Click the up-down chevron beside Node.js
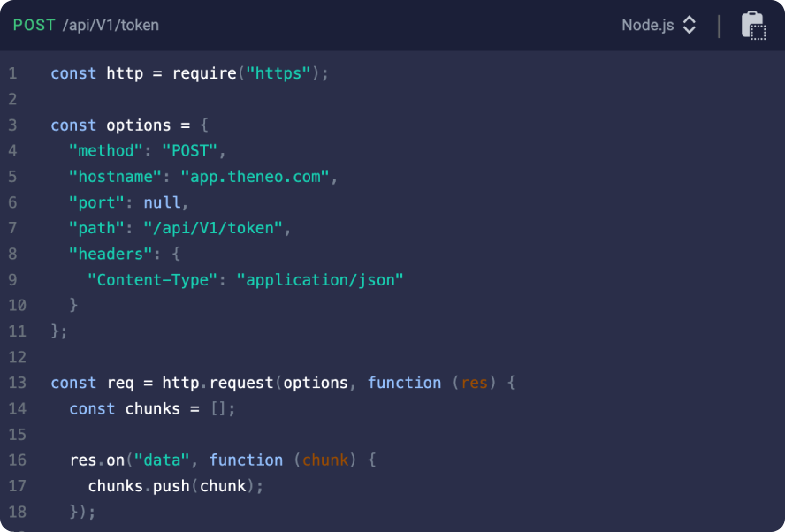Image resolution: width=785 pixels, height=532 pixels. pos(689,25)
